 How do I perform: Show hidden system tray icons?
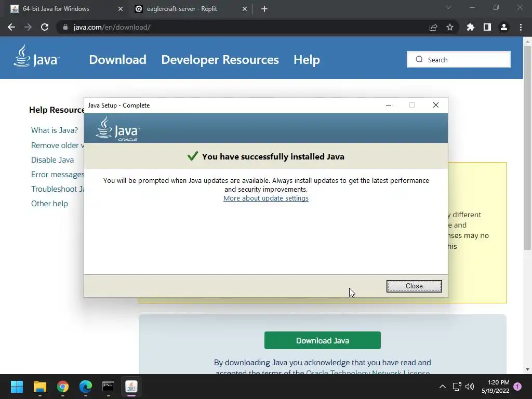[x=443, y=387]
